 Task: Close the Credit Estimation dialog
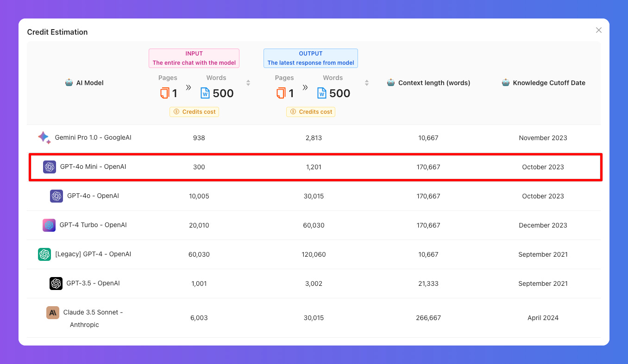(599, 30)
